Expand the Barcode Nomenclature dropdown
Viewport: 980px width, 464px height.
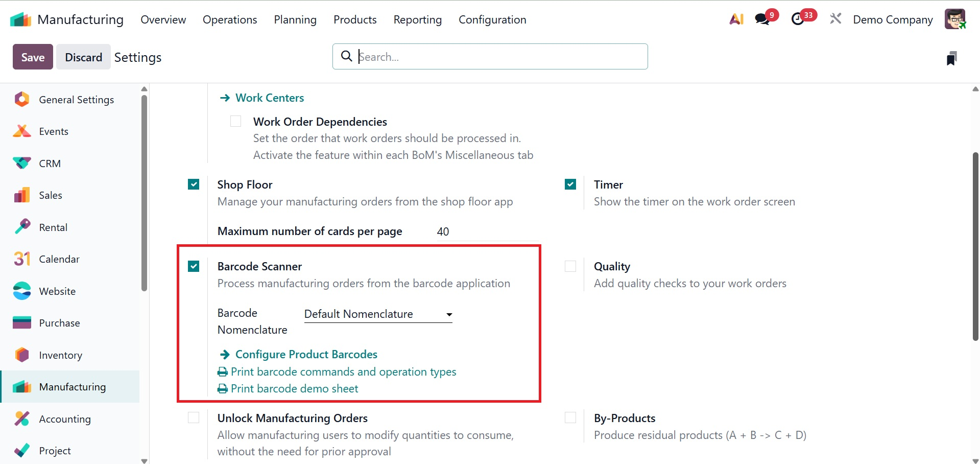(378, 314)
